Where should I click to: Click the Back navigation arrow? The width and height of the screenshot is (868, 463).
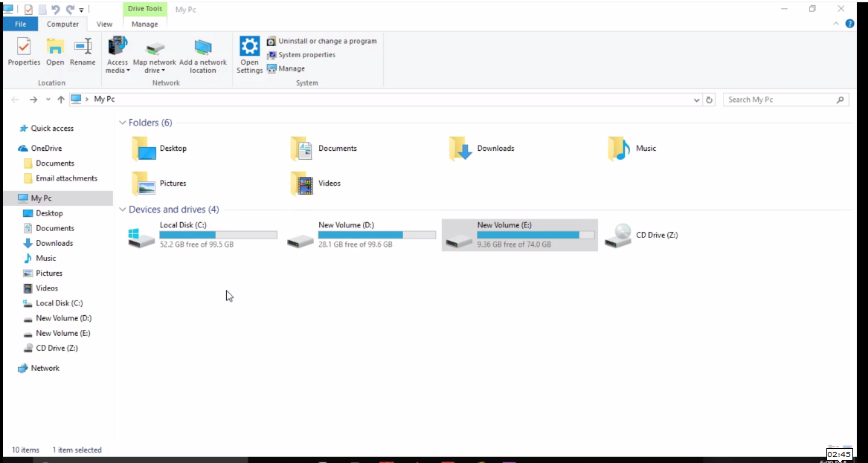point(15,100)
